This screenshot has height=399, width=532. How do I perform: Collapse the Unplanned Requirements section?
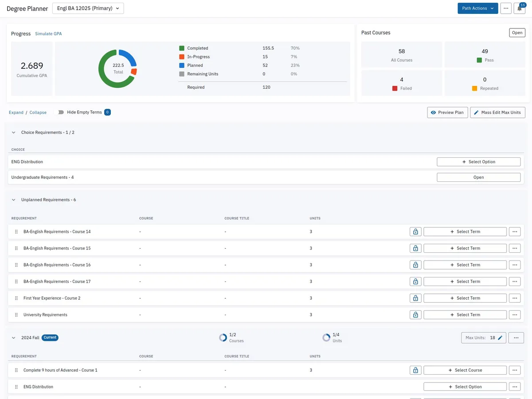pos(14,200)
